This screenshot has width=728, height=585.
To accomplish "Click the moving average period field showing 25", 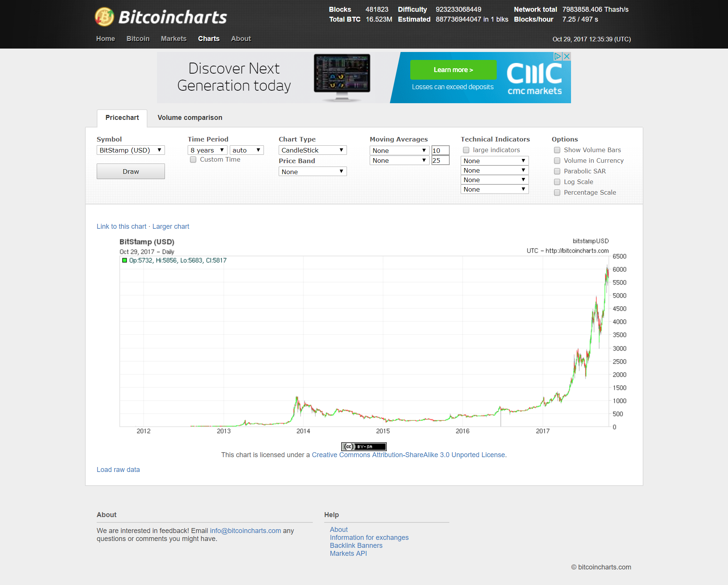I will 440,160.
